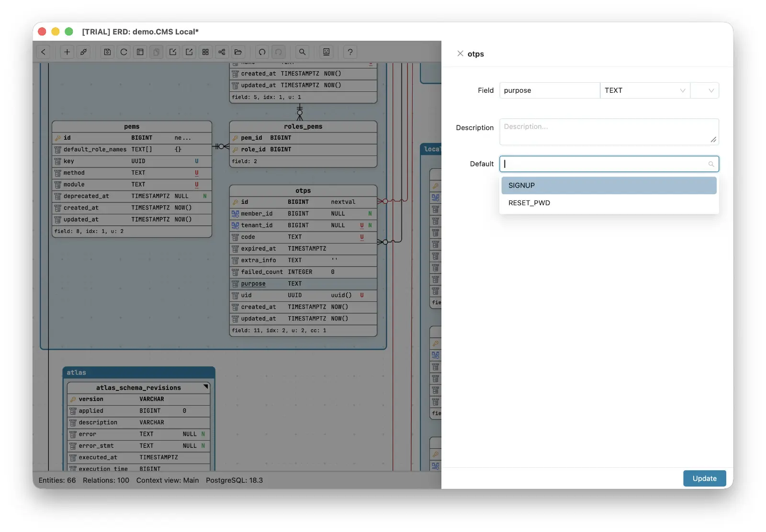Click 'Relations: 100' in status bar
The image size is (766, 532).
point(106,480)
